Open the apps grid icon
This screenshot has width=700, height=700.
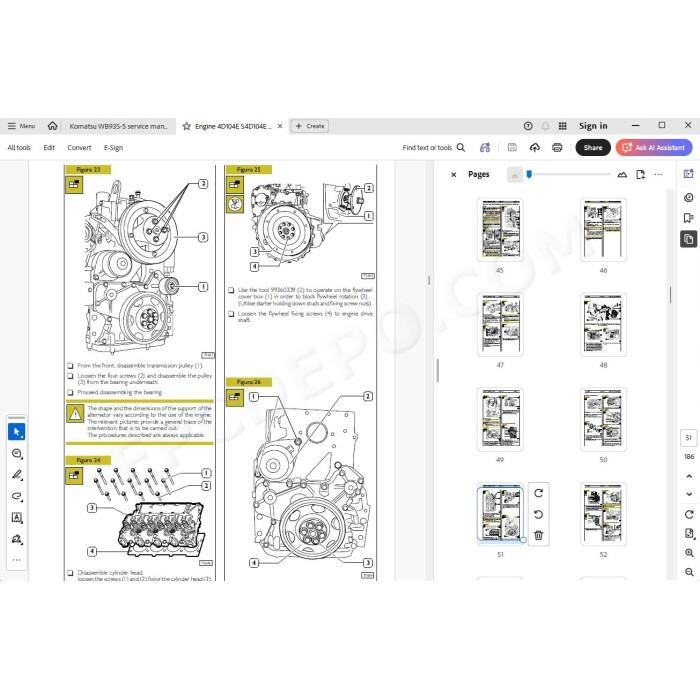coord(562,126)
